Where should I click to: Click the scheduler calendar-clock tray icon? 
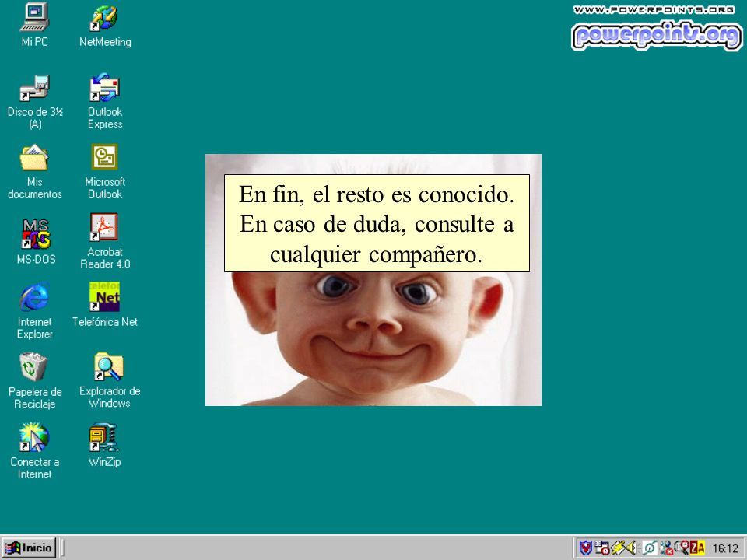(601, 548)
